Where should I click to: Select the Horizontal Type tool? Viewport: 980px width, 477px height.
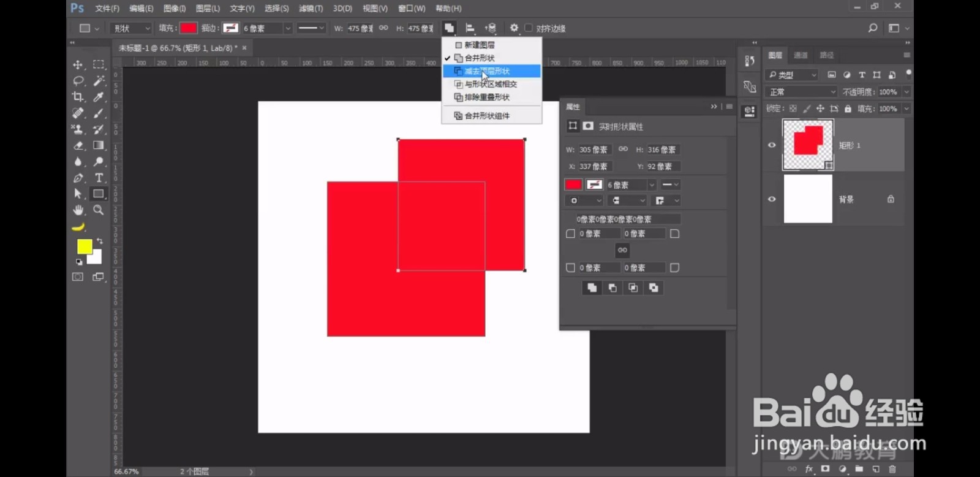click(x=98, y=178)
